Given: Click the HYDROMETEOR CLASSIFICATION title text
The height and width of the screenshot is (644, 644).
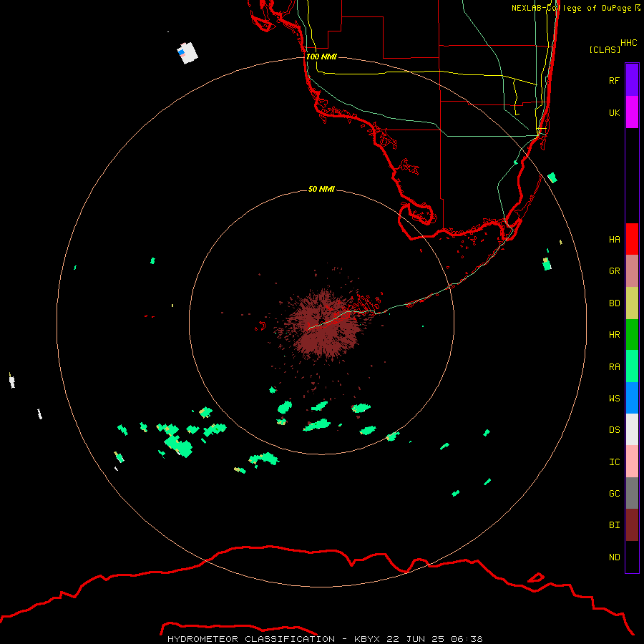Looking at the screenshot, I should tap(251, 639).
